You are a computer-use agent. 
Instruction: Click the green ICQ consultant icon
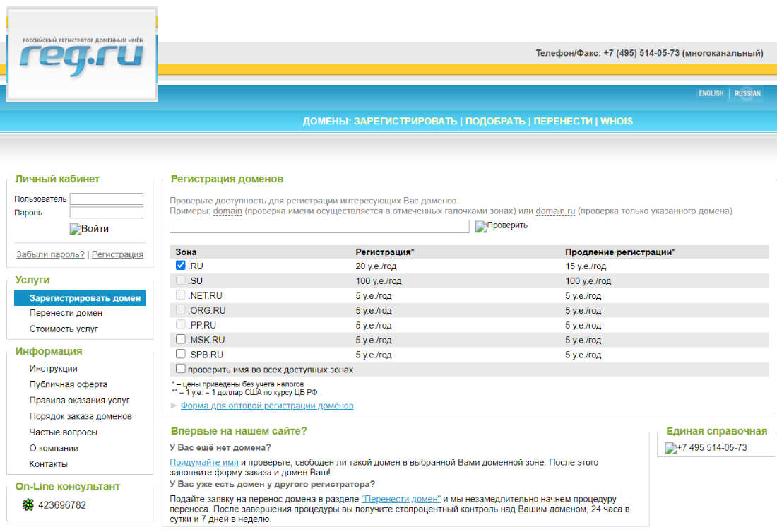[x=28, y=504]
